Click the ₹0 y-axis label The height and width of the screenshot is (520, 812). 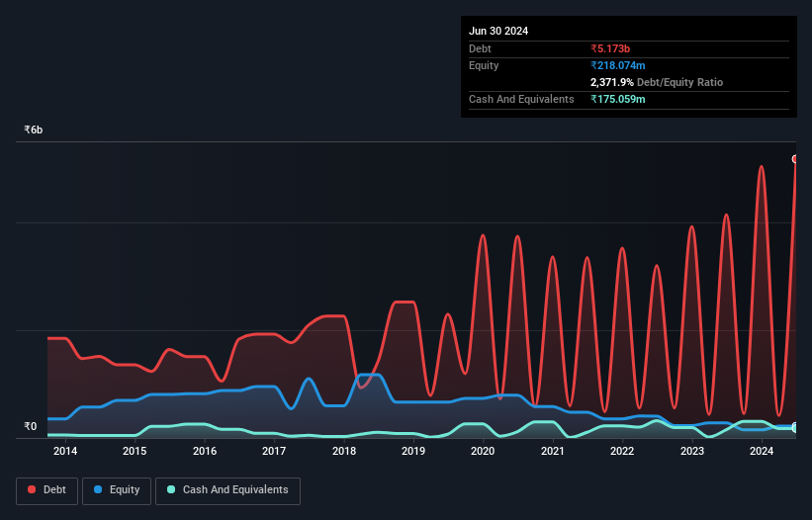tap(30, 426)
